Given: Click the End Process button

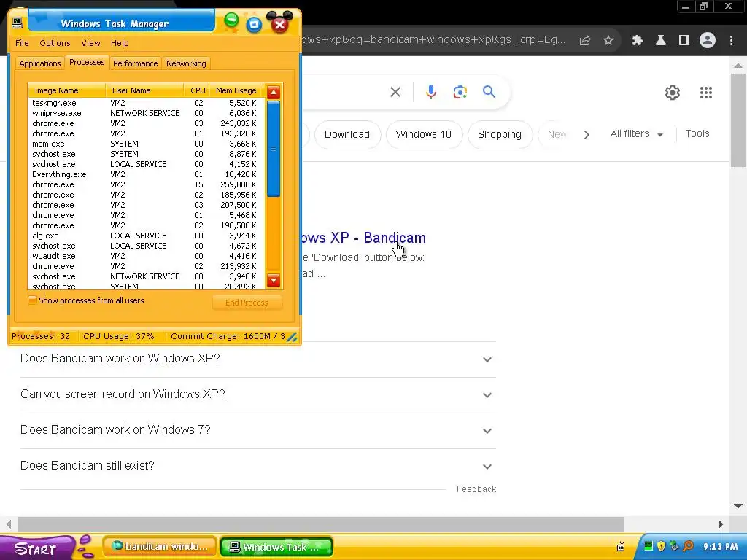Looking at the screenshot, I should click(x=247, y=303).
